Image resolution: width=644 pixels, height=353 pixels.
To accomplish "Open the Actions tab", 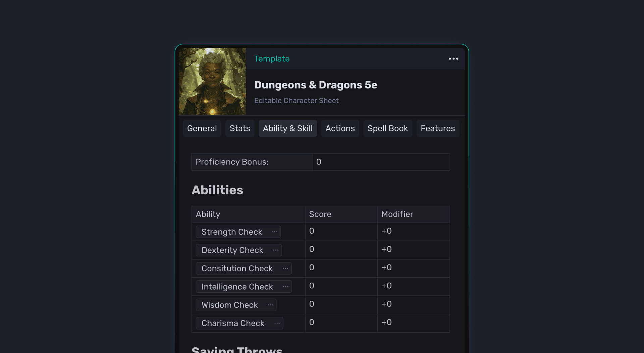I will pyautogui.click(x=340, y=128).
